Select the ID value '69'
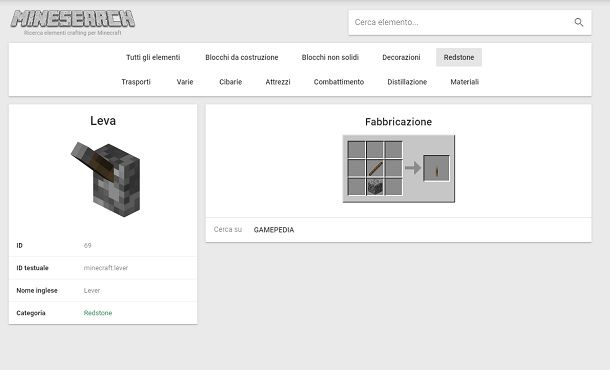Viewport: 610px width, 370px height. coord(87,245)
